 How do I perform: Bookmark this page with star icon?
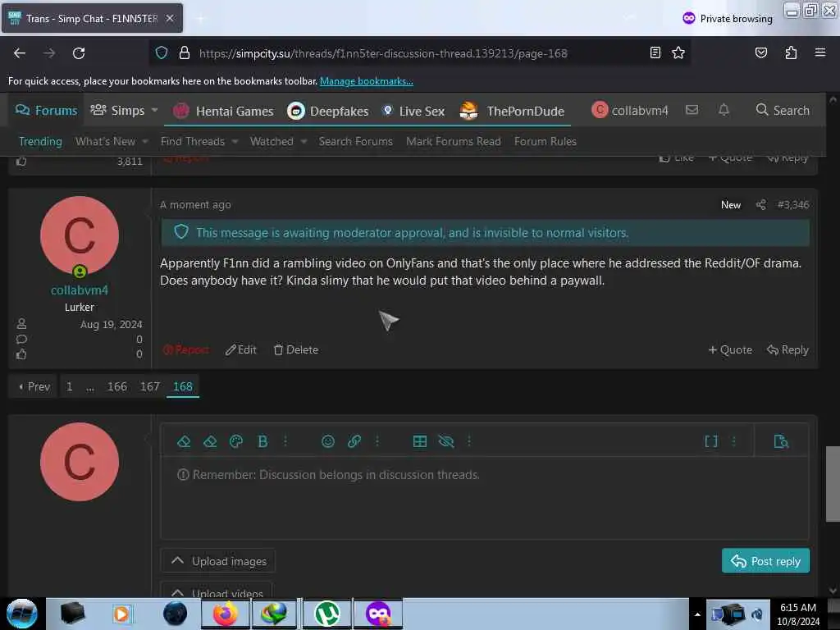click(x=678, y=52)
